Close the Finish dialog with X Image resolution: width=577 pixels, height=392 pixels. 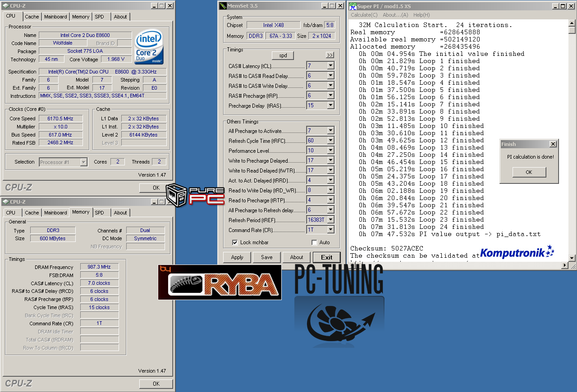pyautogui.click(x=553, y=144)
